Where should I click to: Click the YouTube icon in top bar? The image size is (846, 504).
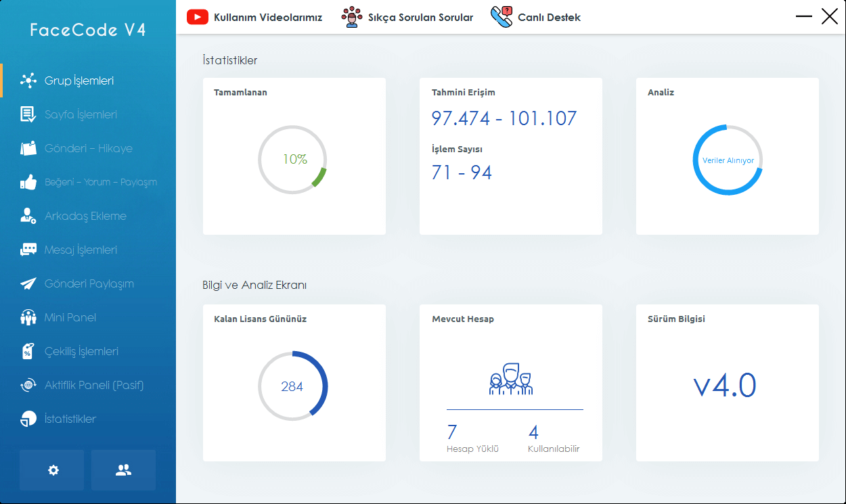[x=198, y=17]
